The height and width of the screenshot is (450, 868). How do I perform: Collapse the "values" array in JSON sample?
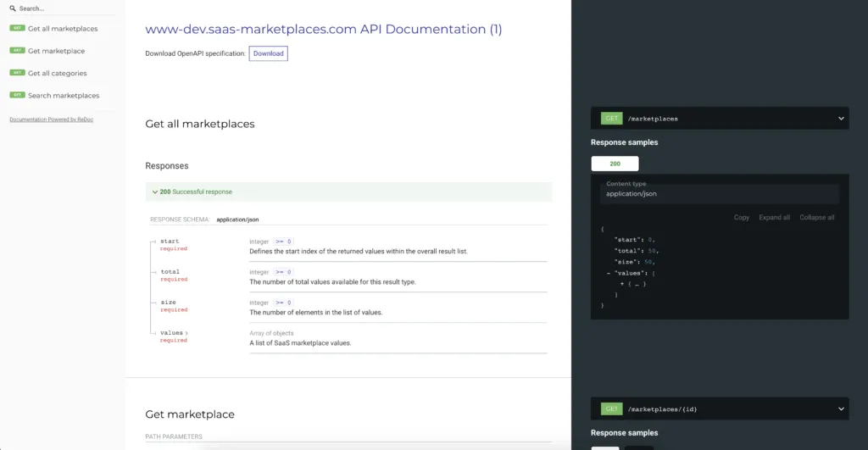tap(609, 273)
